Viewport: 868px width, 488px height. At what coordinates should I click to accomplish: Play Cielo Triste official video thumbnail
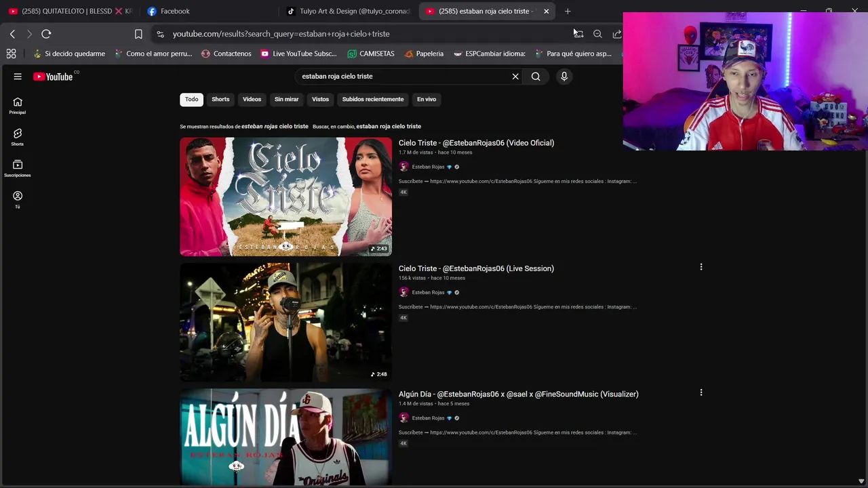(x=285, y=197)
